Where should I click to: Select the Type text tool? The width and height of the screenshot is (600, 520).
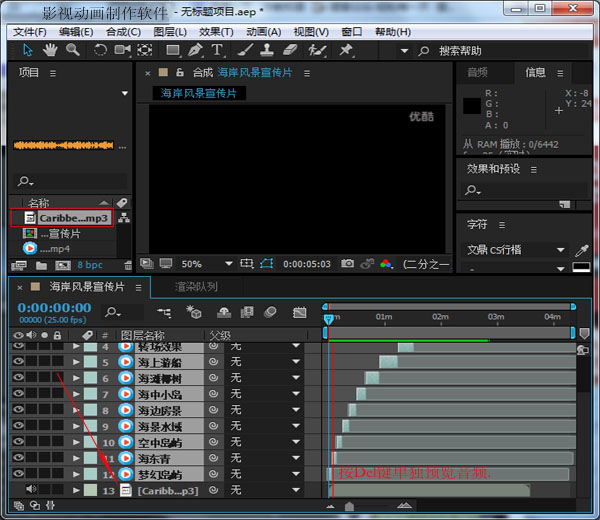(217, 50)
